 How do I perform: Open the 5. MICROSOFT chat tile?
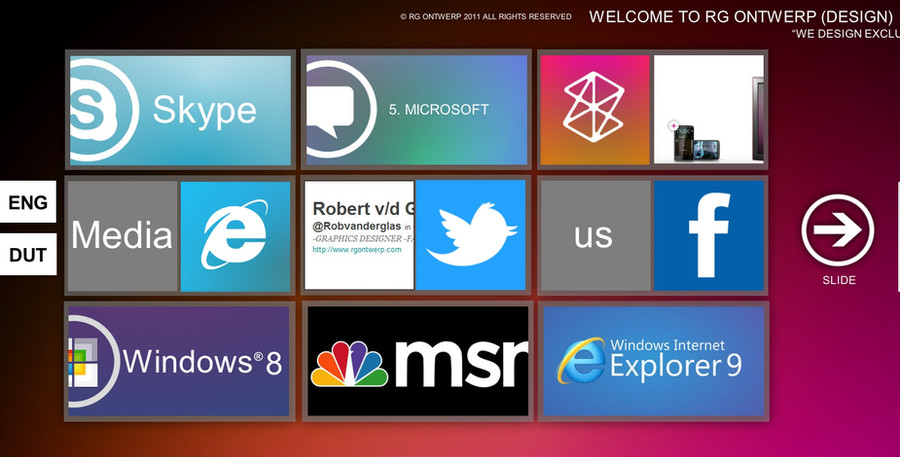(417, 110)
